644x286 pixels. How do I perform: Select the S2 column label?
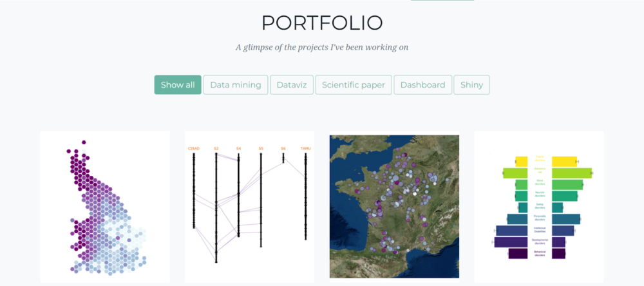pos(216,149)
